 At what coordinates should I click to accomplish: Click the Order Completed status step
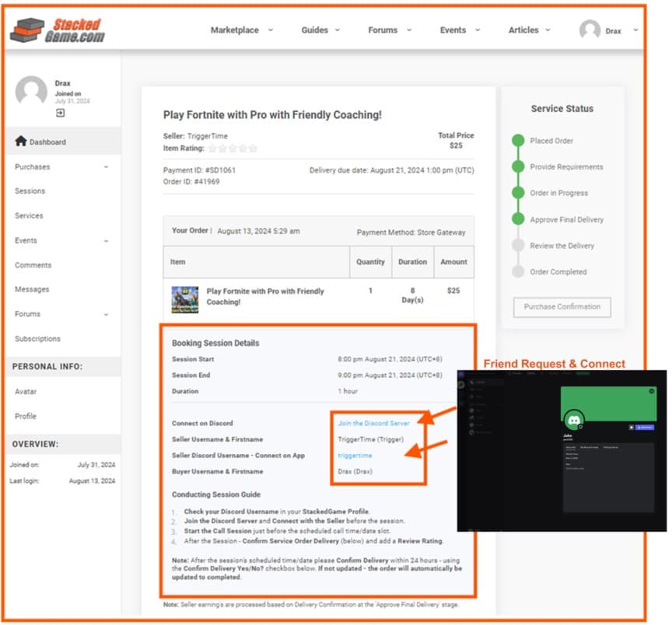[558, 271]
